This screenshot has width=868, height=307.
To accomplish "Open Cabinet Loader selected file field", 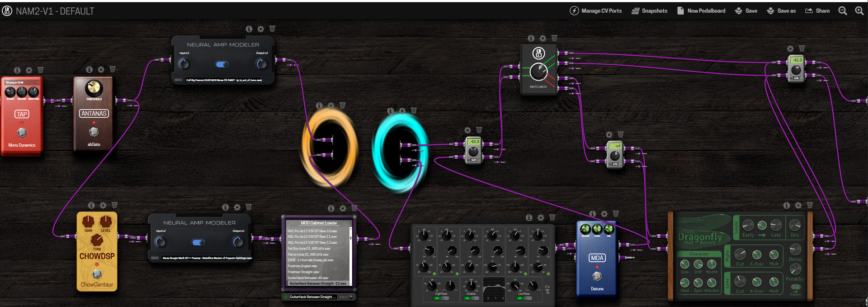I will [x=313, y=297].
